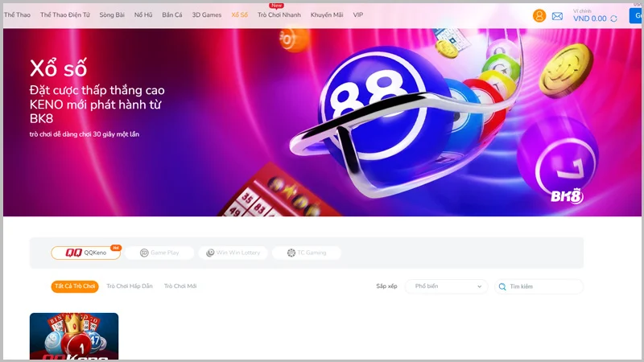Select the Tất Cả Trò Chơi filter
The height and width of the screenshot is (362, 644).
tap(75, 286)
